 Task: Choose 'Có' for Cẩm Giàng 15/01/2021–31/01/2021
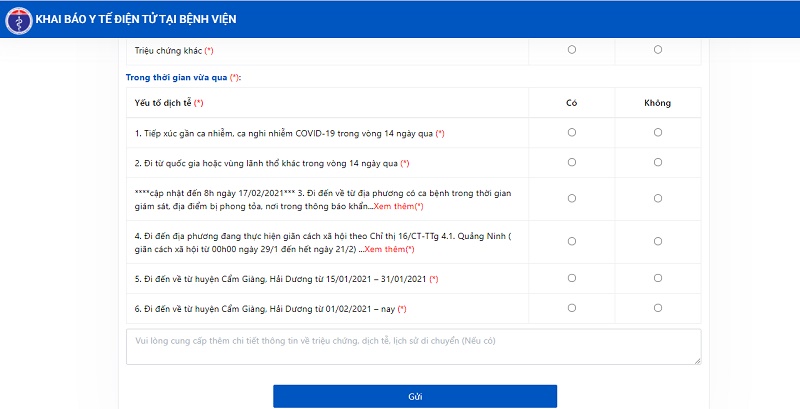pos(571,277)
